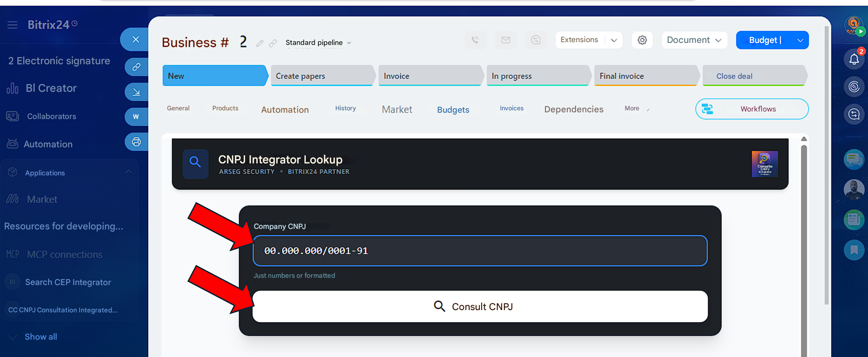This screenshot has width=868, height=357.
Task: Open the settings gear icon
Action: coord(642,40)
